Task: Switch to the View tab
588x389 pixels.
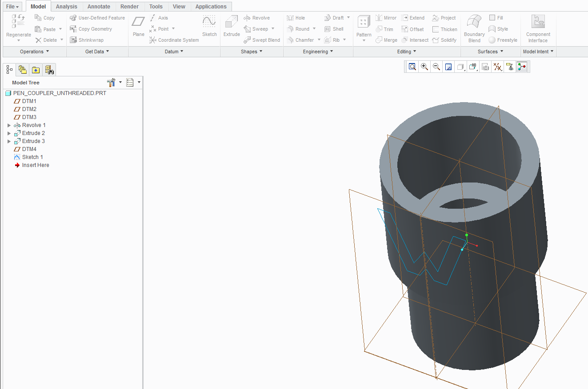Action: [179, 7]
